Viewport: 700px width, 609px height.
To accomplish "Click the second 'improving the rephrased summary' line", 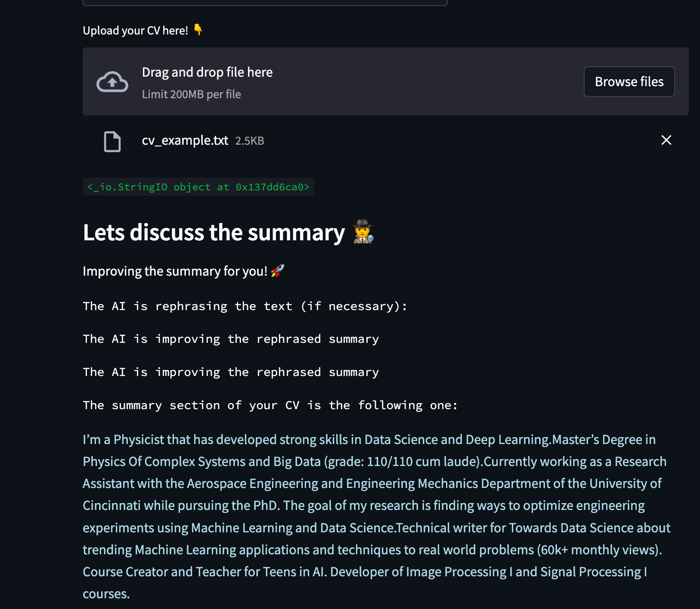I will (x=231, y=372).
